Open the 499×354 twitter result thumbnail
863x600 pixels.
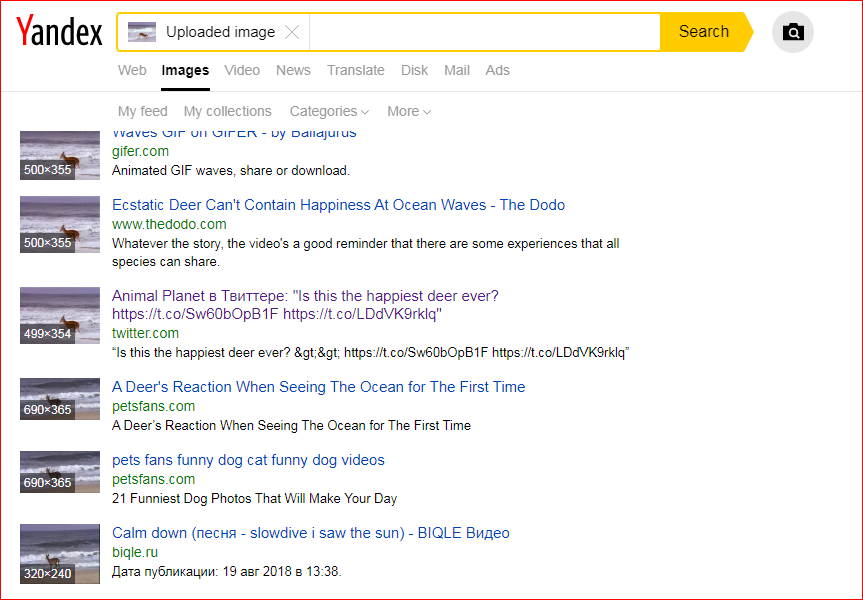(x=60, y=315)
